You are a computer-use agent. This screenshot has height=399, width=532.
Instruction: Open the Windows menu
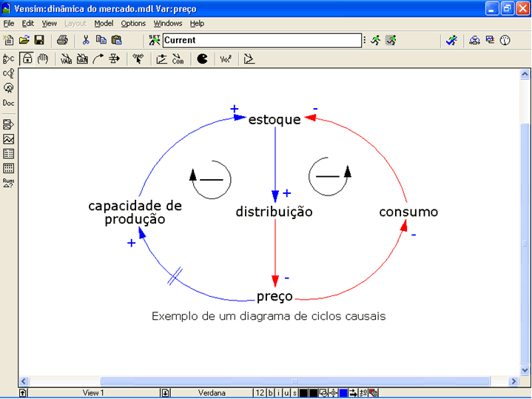click(x=168, y=24)
